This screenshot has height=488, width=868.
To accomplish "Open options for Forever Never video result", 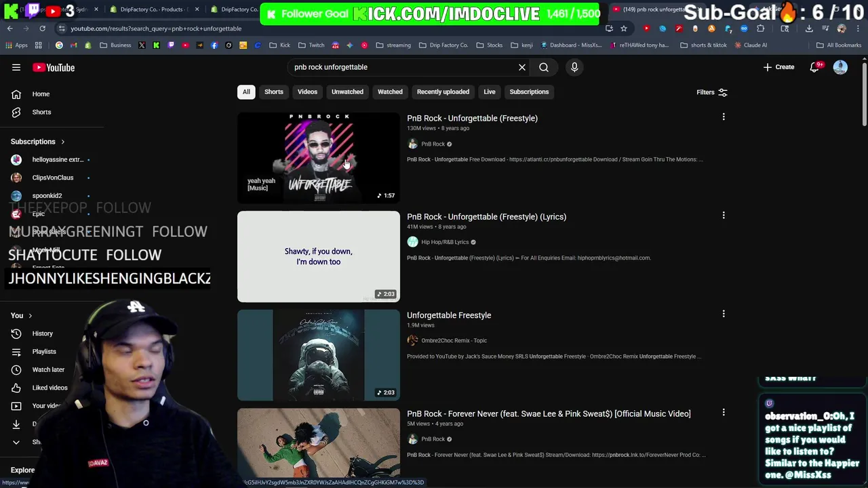I will (x=724, y=412).
